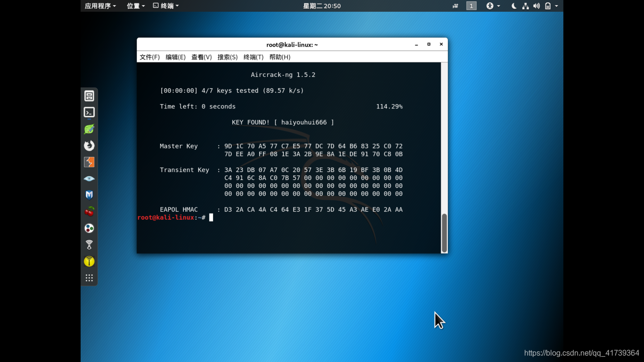Expand the system menu arrow at top right
Screen dimensions: 644x362
557,6
